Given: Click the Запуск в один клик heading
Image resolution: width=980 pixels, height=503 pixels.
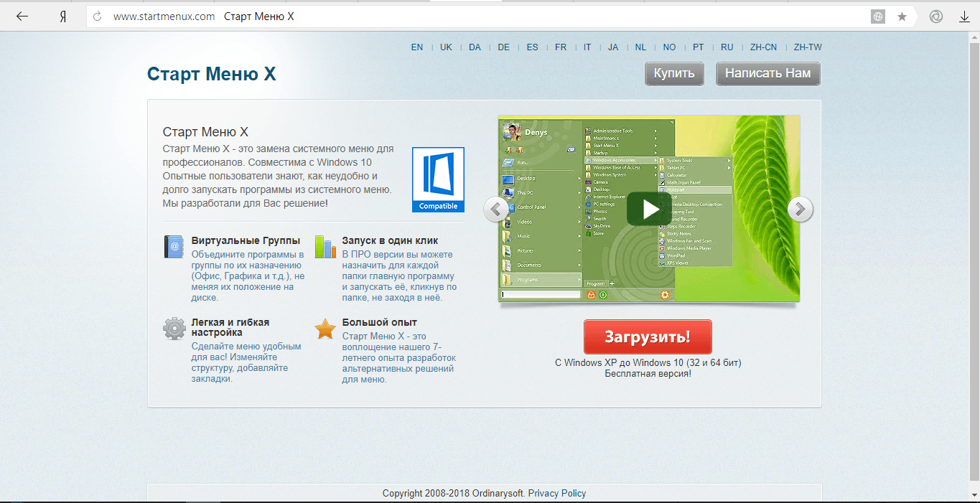Looking at the screenshot, I should coord(390,240).
